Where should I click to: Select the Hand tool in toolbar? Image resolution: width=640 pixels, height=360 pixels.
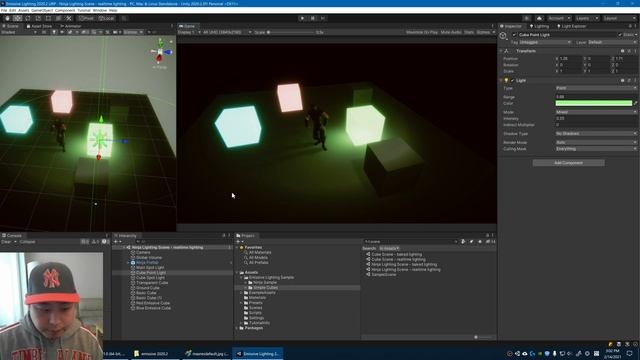tap(7, 18)
